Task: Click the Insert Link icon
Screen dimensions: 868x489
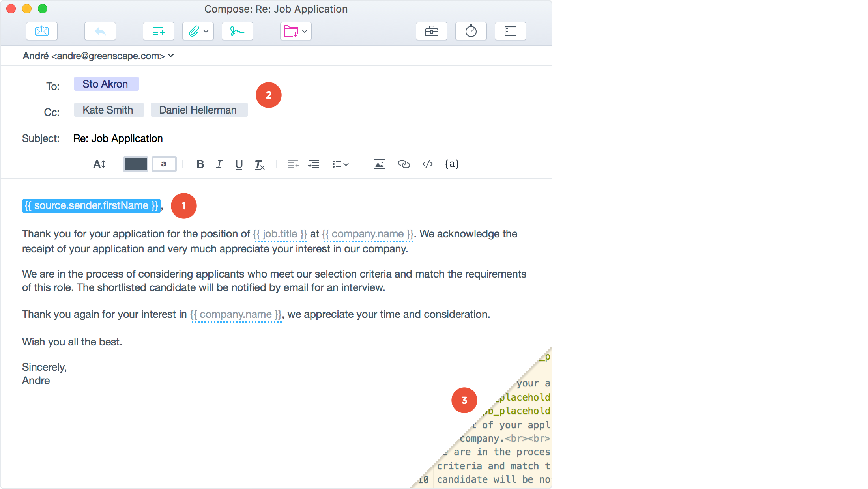Action: pos(404,164)
